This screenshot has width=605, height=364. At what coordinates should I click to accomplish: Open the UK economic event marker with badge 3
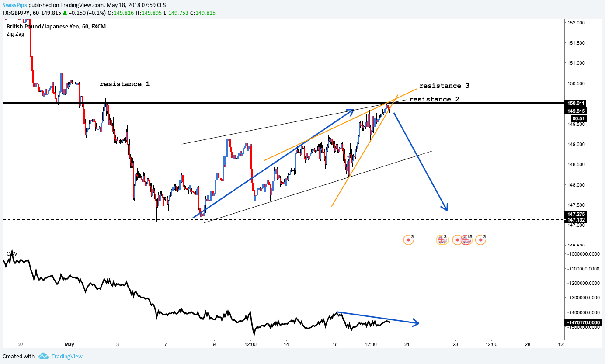(442, 239)
